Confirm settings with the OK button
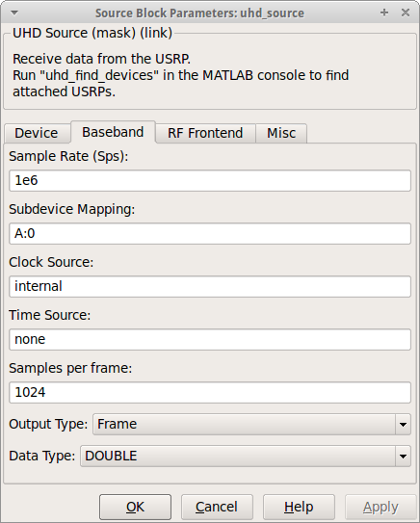Image resolution: width=420 pixels, height=523 pixels. click(135, 507)
